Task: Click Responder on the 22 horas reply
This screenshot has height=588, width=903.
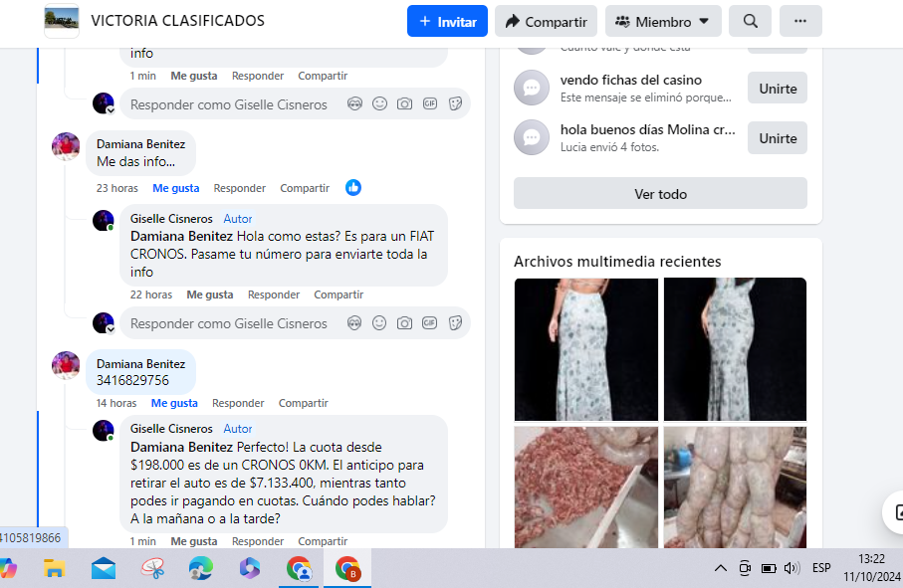Action: (x=274, y=294)
